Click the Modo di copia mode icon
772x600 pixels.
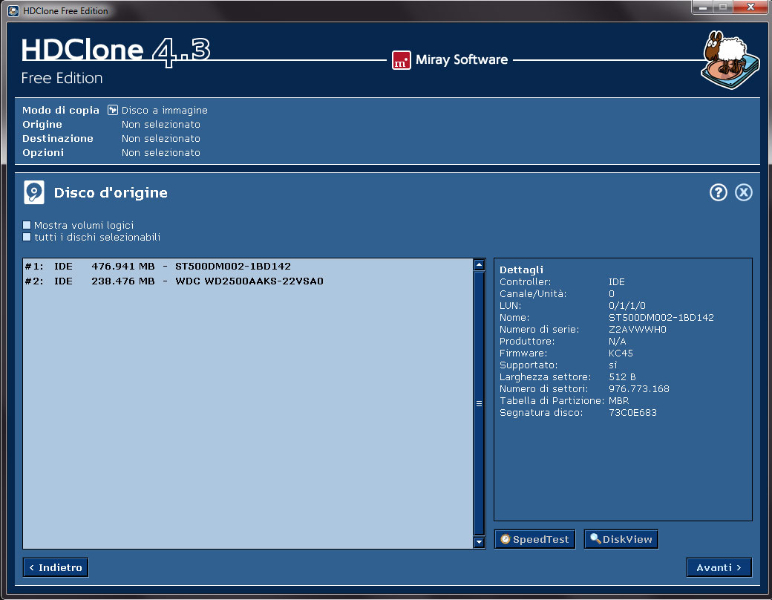click(x=113, y=110)
